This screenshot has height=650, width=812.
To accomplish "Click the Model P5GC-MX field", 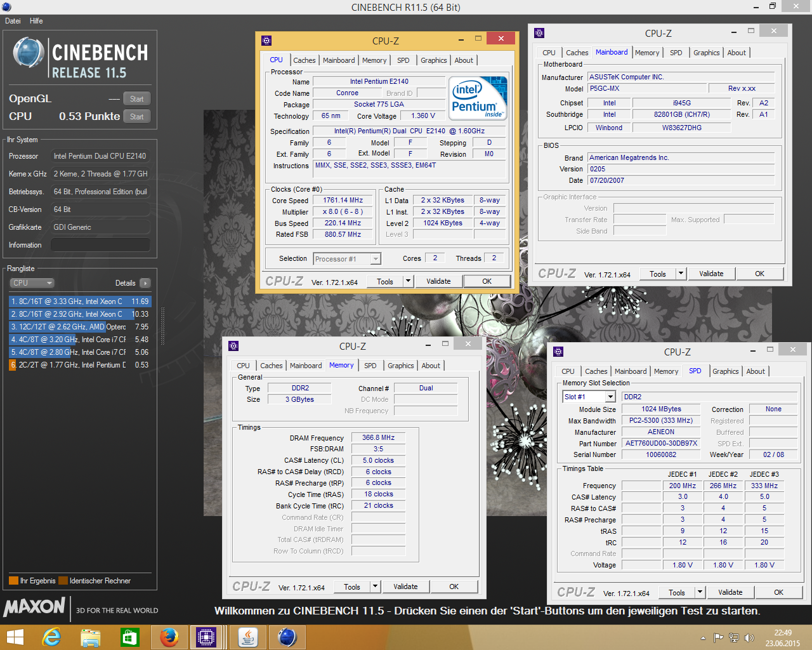I will (x=646, y=88).
